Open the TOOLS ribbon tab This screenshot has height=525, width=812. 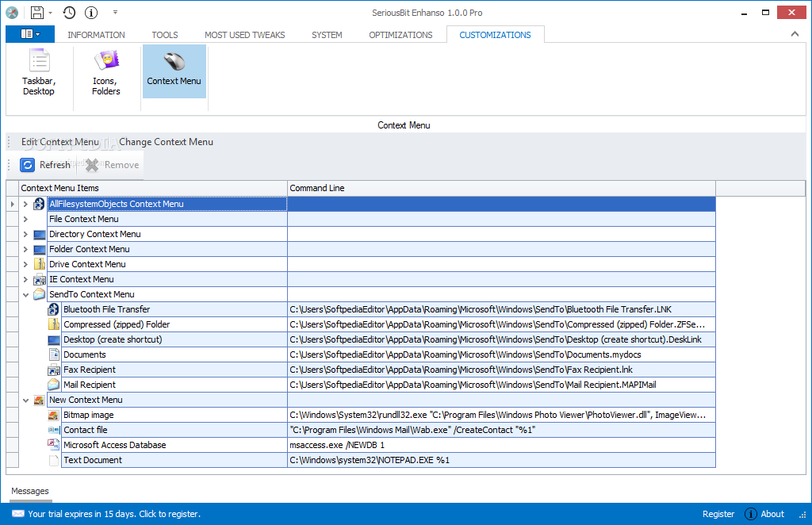(x=165, y=35)
